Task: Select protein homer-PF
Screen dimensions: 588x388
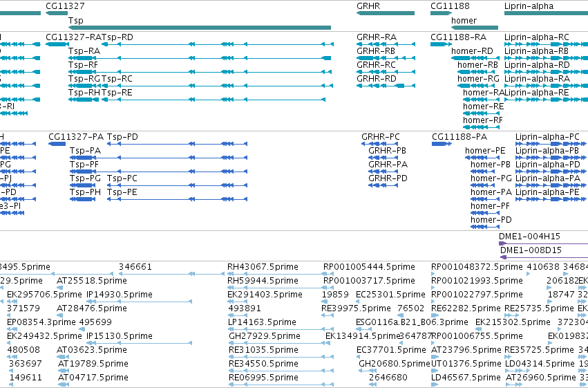Action: (490, 206)
